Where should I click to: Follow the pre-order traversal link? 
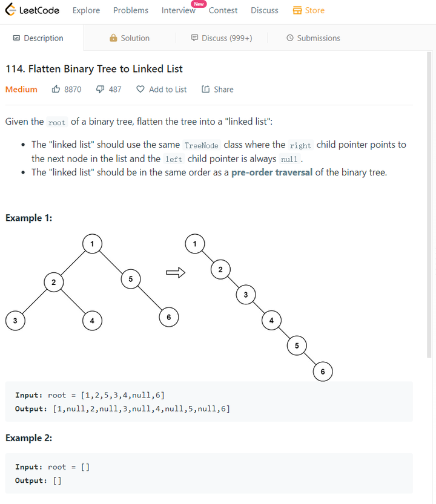tap(272, 172)
